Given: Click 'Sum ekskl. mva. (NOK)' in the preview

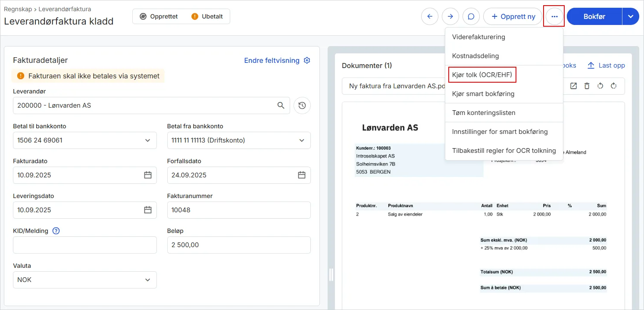Looking at the screenshot, I should pyautogui.click(x=504, y=240).
